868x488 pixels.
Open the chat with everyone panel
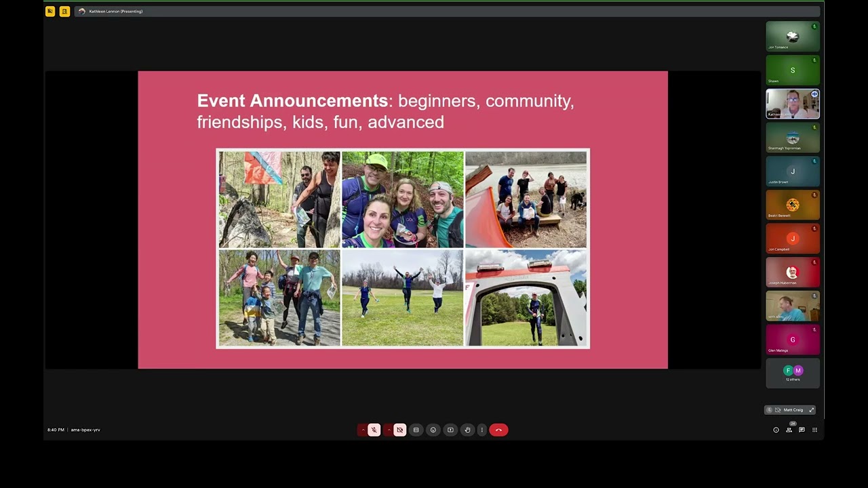(x=802, y=430)
